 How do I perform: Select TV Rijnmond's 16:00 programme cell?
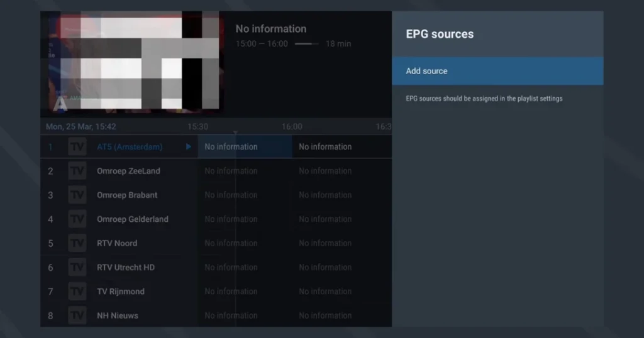point(341,292)
